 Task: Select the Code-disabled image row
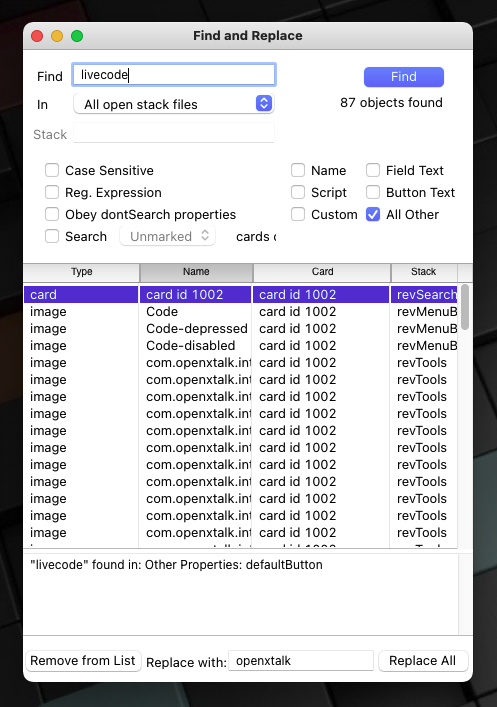tap(240, 346)
